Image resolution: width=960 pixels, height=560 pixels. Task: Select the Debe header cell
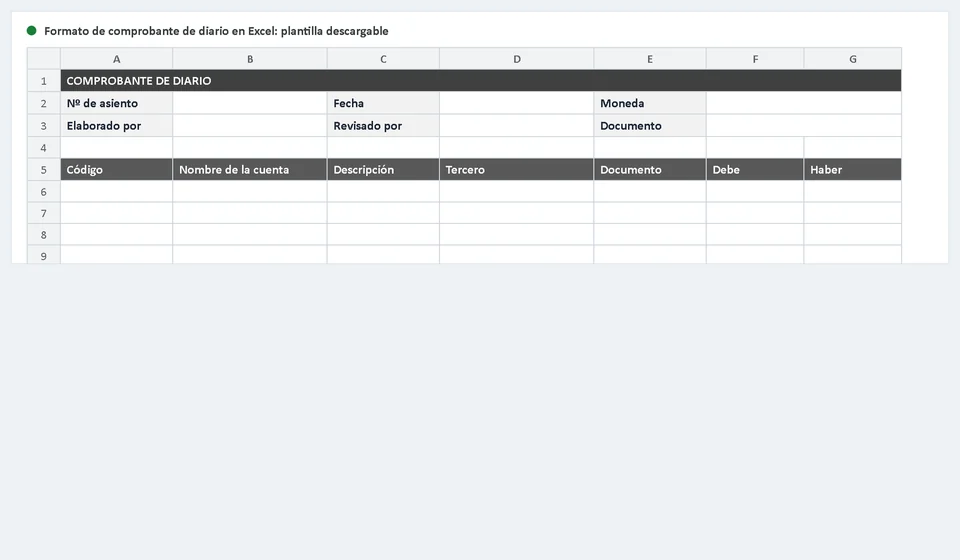click(x=755, y=170)
